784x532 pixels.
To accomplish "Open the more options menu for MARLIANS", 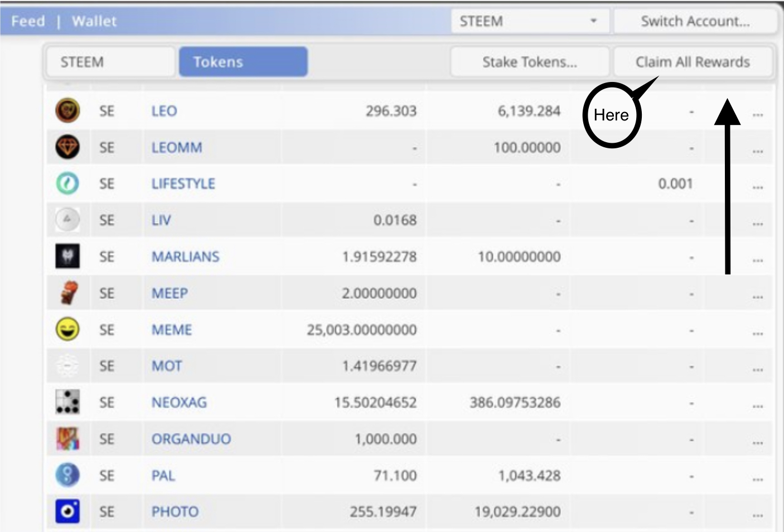I will click(757, 260).
